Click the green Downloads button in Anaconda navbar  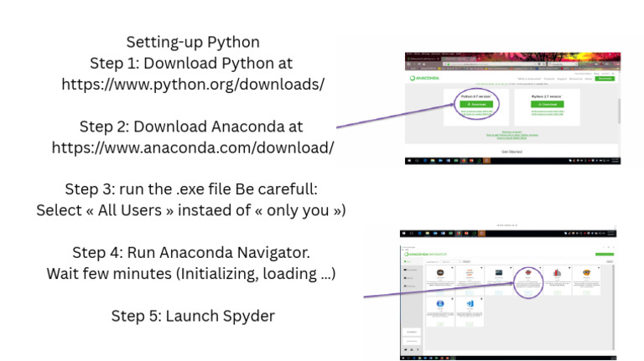point(605,79)
